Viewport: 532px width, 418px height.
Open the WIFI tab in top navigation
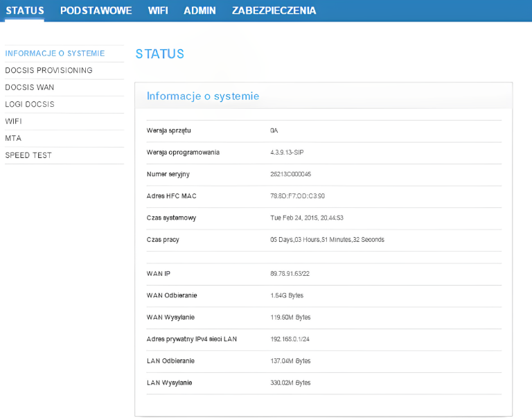[x=157, y=10]
